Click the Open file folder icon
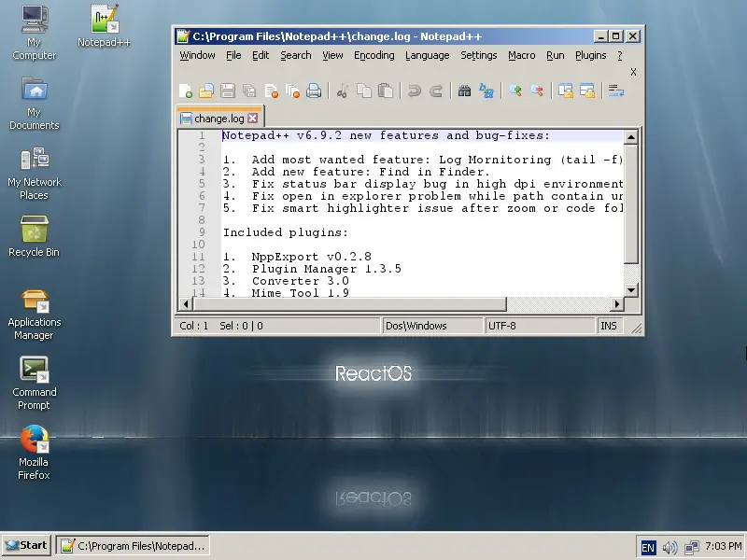747x560 pixels. point(206,91)
